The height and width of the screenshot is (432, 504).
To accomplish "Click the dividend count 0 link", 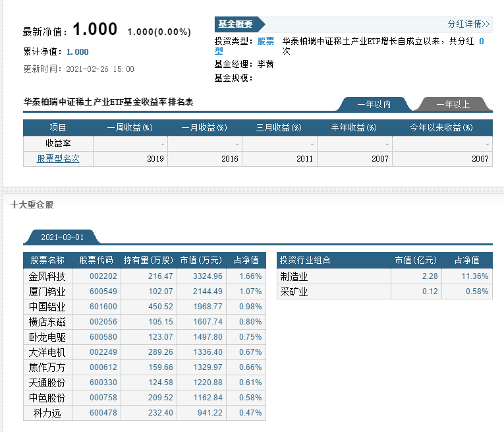I will pos(481,41).
